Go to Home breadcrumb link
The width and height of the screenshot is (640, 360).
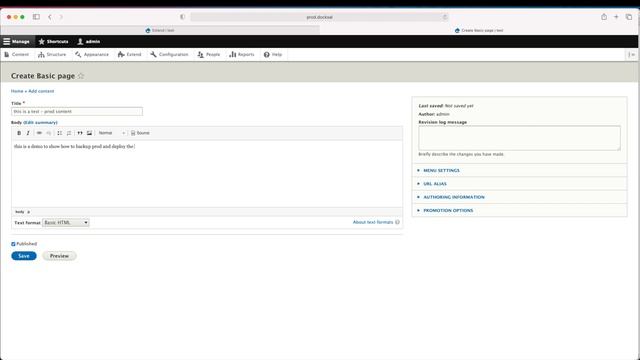coord(17,91)
